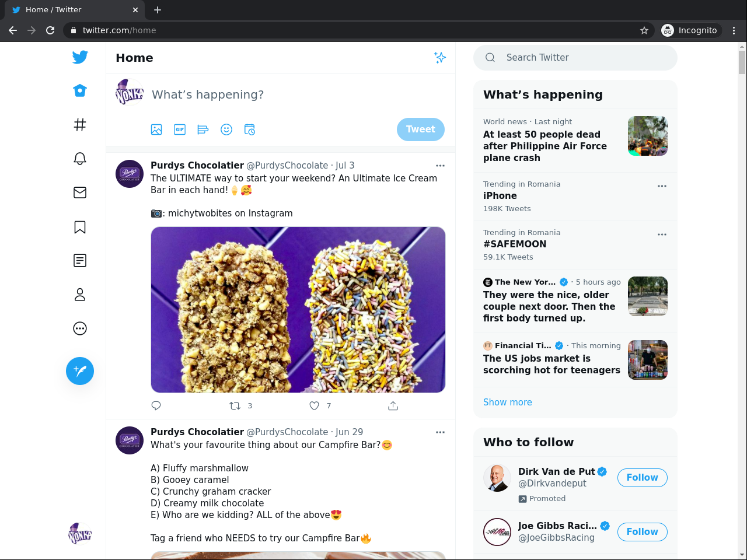Close the Home / Twitter tab
The width and height of the screenshot is (747, 560).
[135, 10]
